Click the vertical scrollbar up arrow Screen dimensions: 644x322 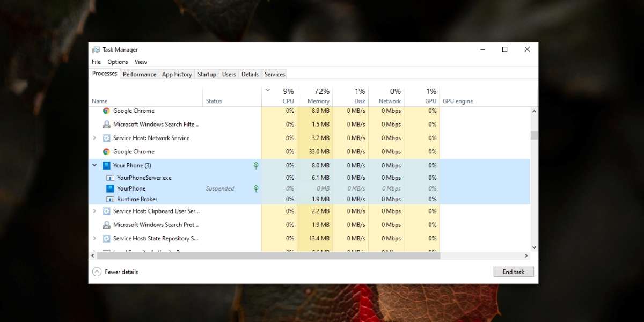[534, 111]
